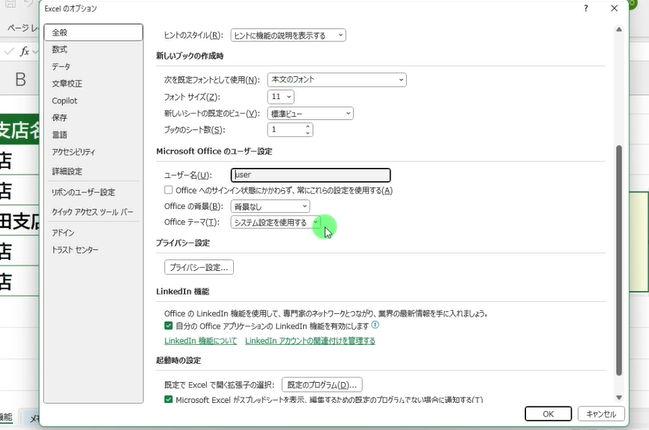Click the dialog help question mark

(x=586, y=8)
